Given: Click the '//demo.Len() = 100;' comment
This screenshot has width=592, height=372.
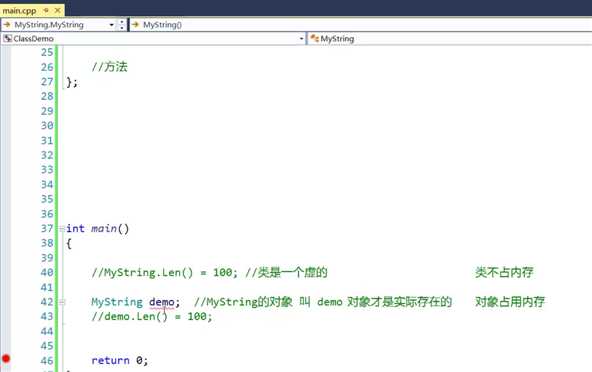Looking at the screenshot, I should pyautogui.click(x=152, y=316).
